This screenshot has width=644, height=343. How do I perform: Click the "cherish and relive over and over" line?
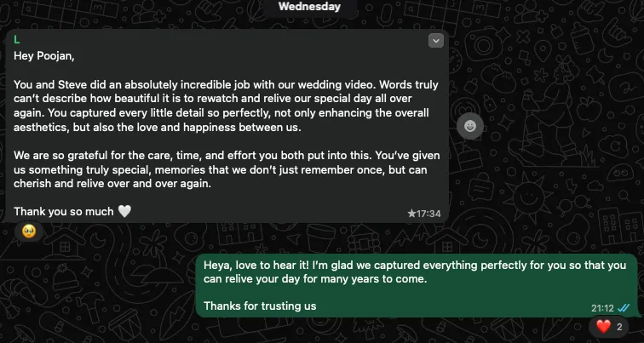point(112,183)
